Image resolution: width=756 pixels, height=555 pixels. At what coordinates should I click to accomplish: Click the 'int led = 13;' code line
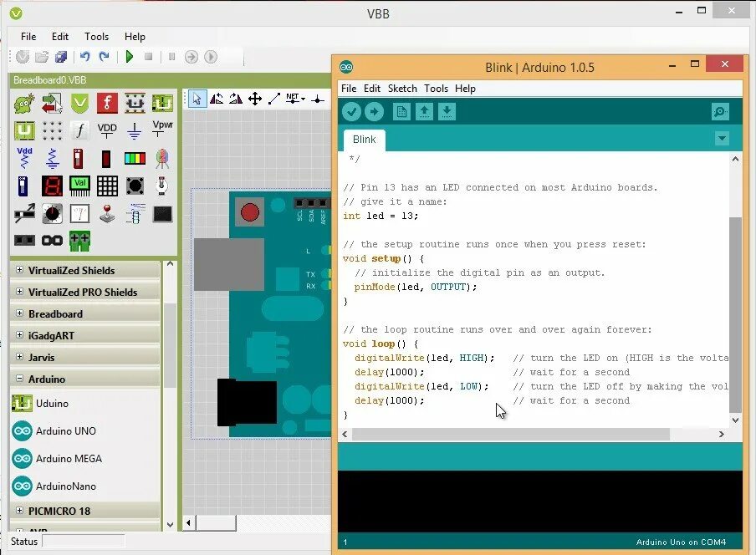click(381, 216)
